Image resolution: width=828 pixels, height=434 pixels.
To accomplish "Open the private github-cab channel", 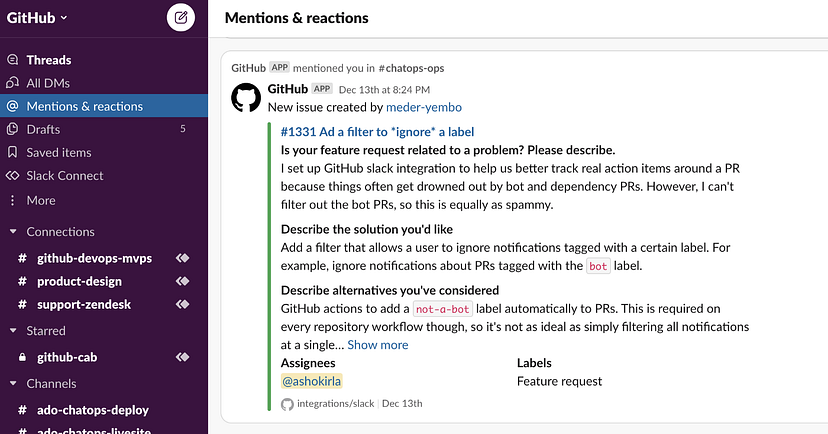I will coord(67,357).
